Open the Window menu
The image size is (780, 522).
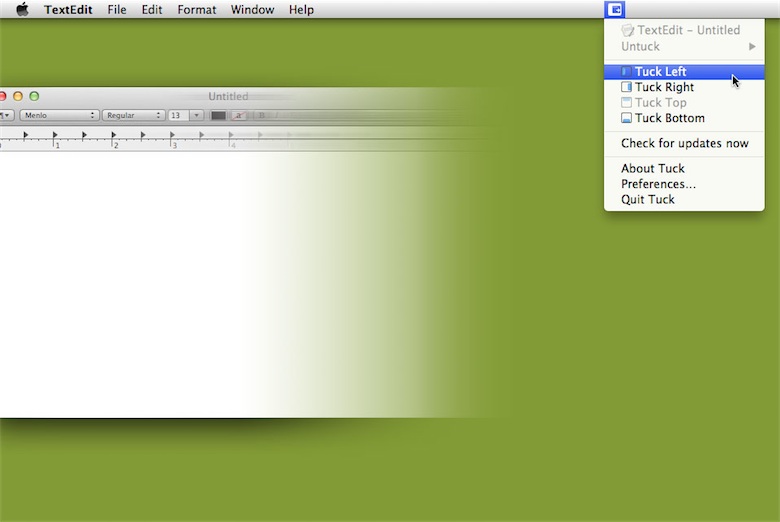coord(252,9)
